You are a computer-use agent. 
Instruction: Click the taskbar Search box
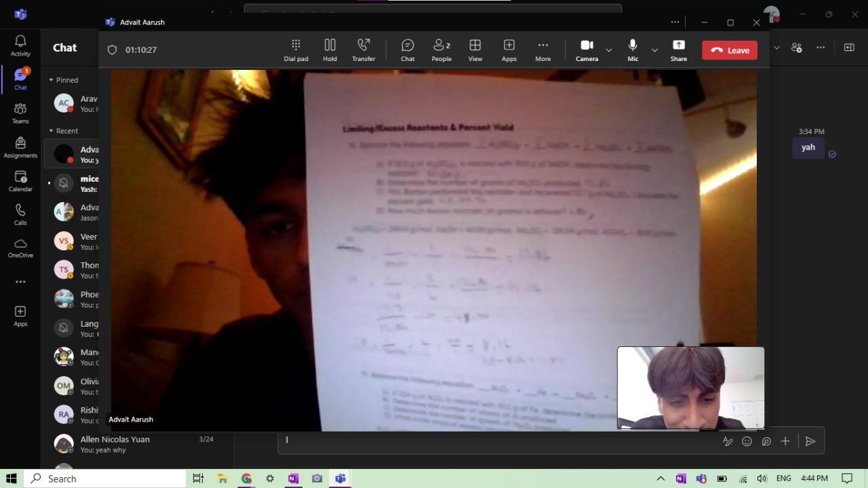(x=105, y=479)
